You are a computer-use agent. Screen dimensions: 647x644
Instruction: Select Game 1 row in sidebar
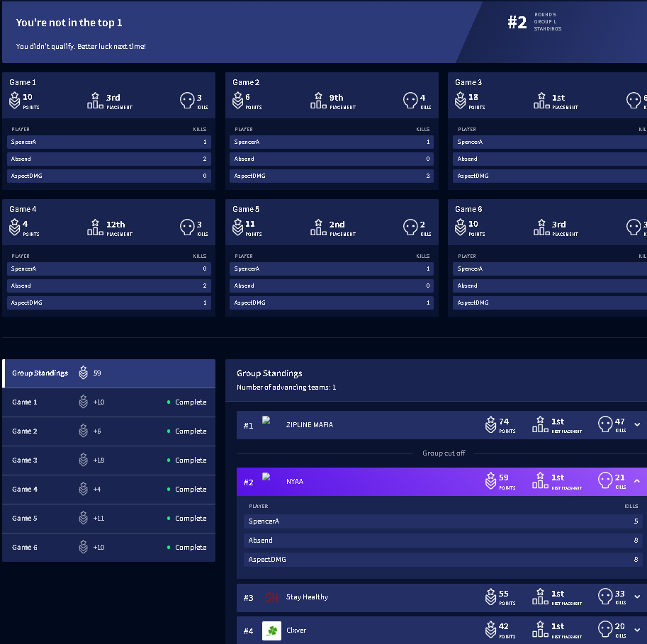[109, 402]
